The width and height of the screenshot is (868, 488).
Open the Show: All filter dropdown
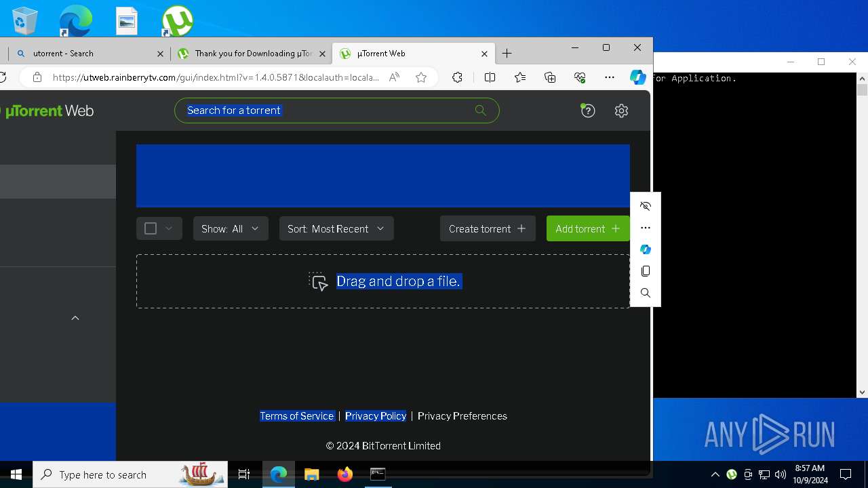pyautogui.click(x=231, y=228)
